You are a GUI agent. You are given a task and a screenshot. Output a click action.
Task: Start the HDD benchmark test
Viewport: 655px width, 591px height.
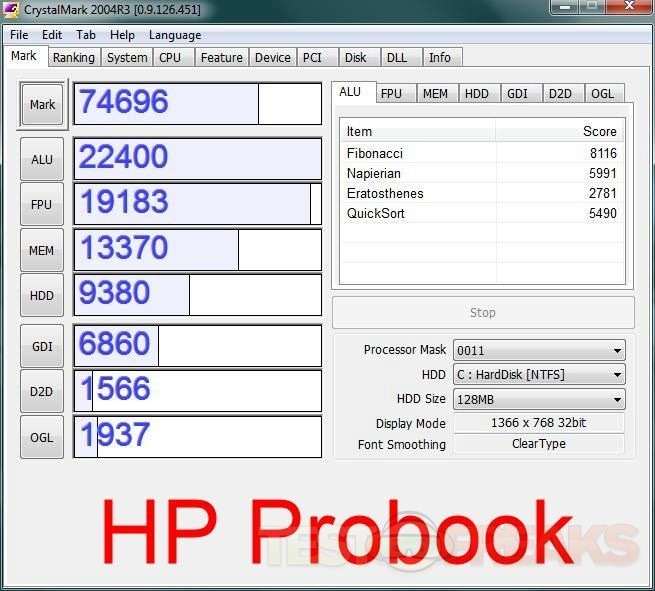pos(42,295)
